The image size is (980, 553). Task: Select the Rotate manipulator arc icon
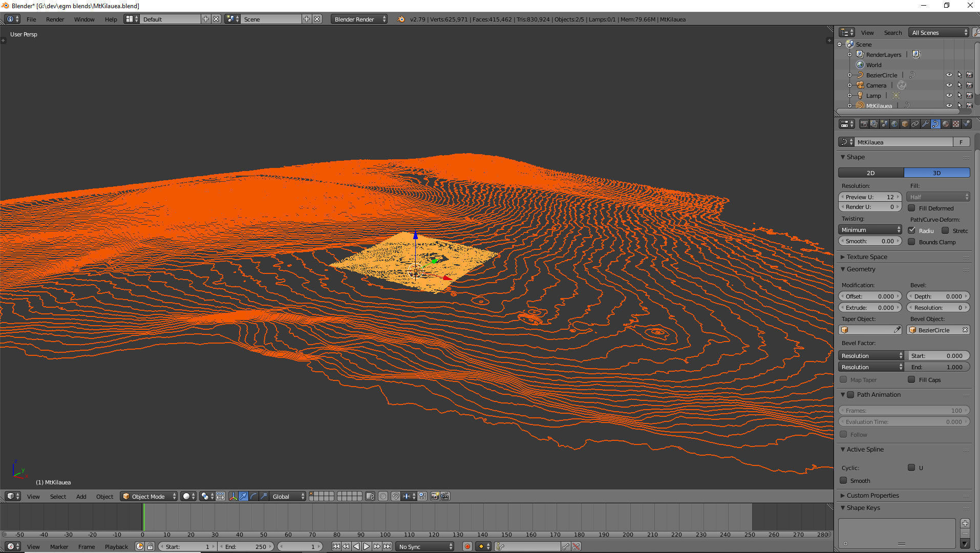(x=254, y=496)
